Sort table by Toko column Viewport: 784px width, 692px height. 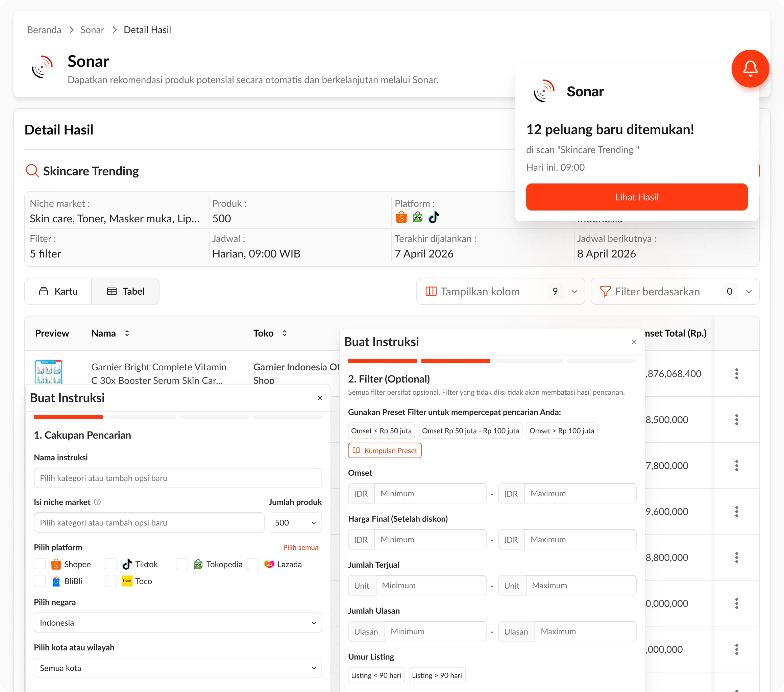pos(284,333)
